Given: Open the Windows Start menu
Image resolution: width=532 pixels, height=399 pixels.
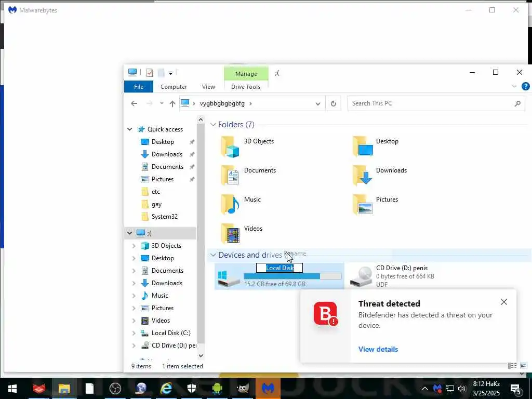Looking at the screenshot, I should 12,389.
